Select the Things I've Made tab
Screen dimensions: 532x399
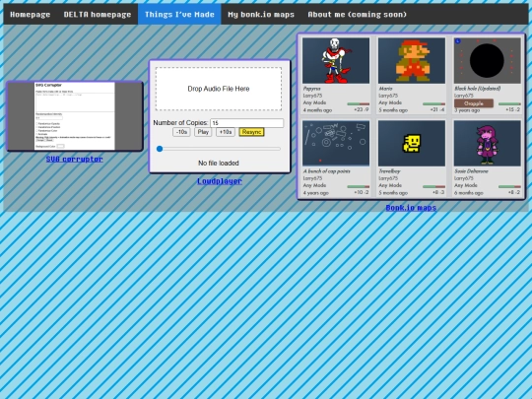(x=179, y=14)
